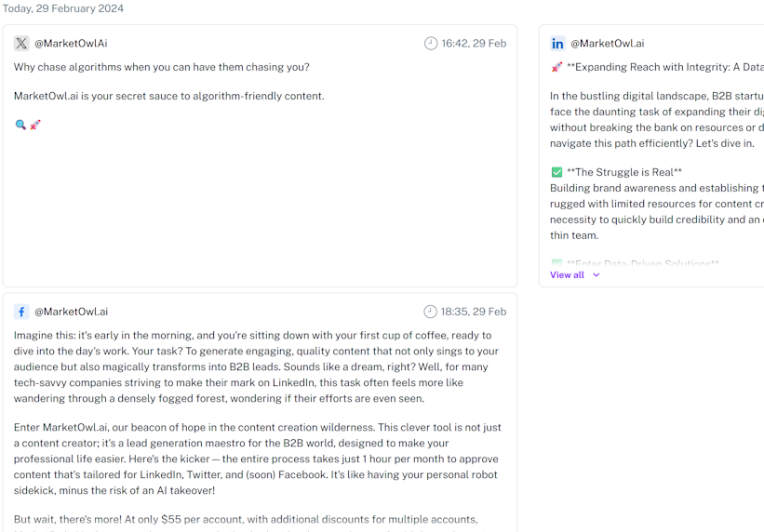Viewport: 764px width, 532px height.
Task: Click the chevron arrow next to View all
Action: [x=596, y=275]
